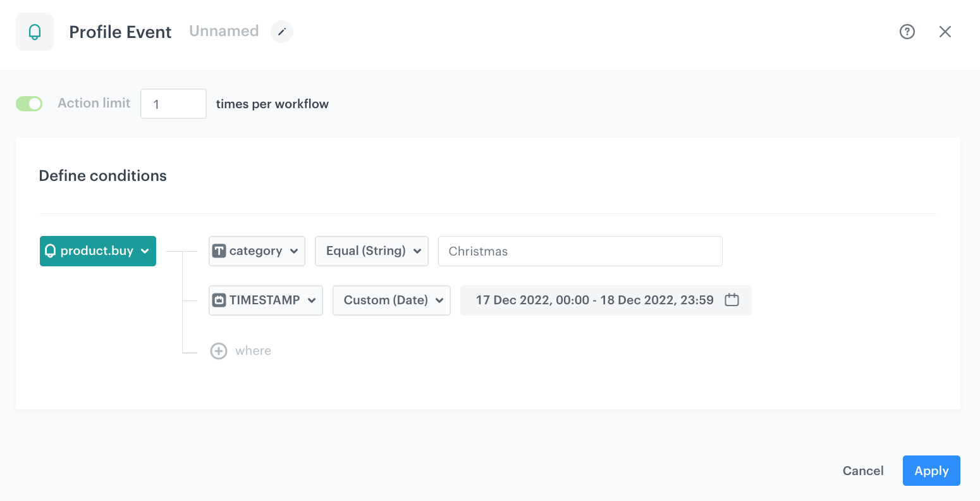
Task: Click the Unnamed event title text
Action: [x=224, y=32]
